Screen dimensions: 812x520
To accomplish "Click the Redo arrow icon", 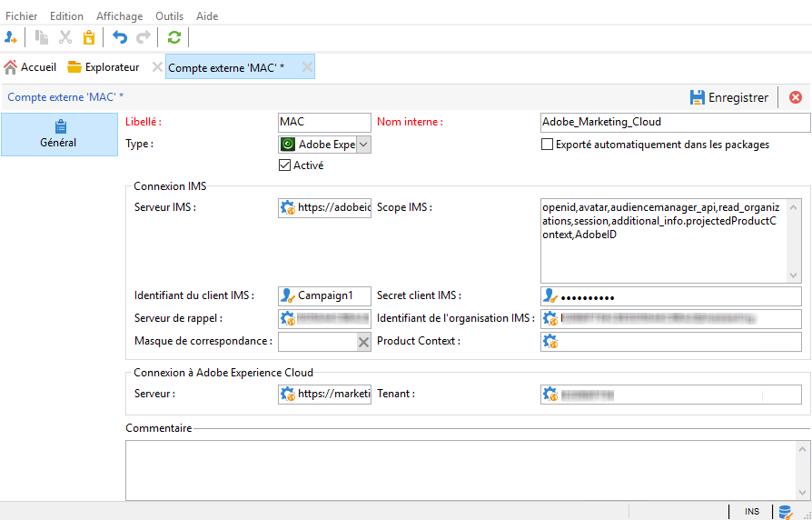I will point(144,37).
